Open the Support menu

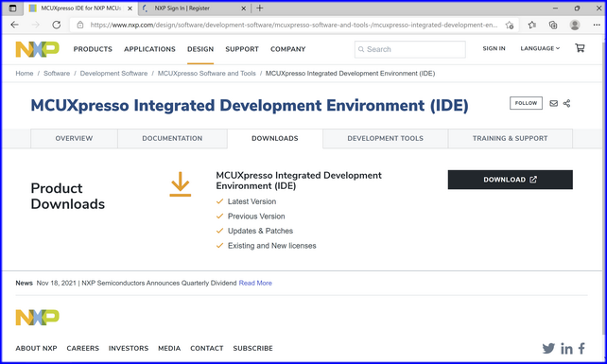[x=242, y=49]
